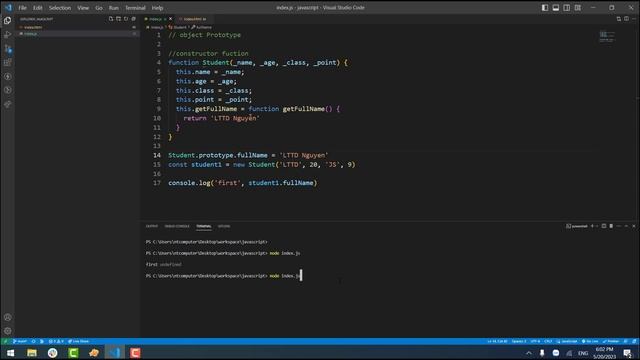Open the Edit menu
This screenshot has width=640, height=360.
point(38,8)
